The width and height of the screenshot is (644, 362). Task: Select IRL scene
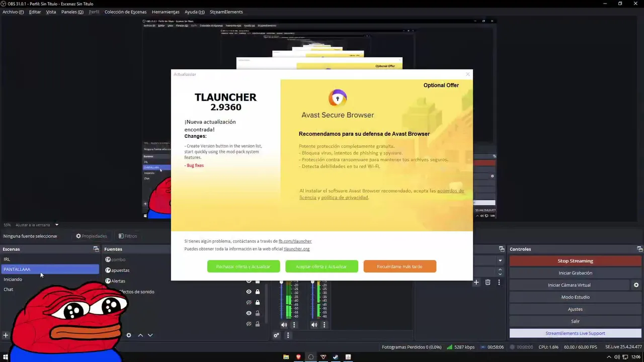point(50,259)
